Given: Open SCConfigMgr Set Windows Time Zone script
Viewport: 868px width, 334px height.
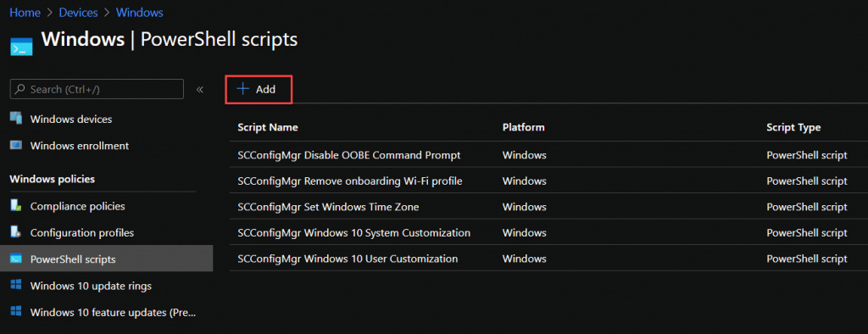Looking at the screenshot, I should coord(328,207).
